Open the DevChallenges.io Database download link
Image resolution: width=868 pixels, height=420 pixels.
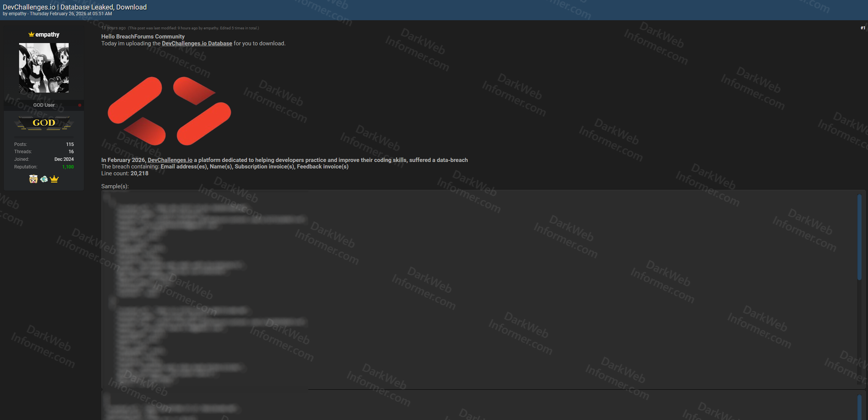(x=197, y=43)
